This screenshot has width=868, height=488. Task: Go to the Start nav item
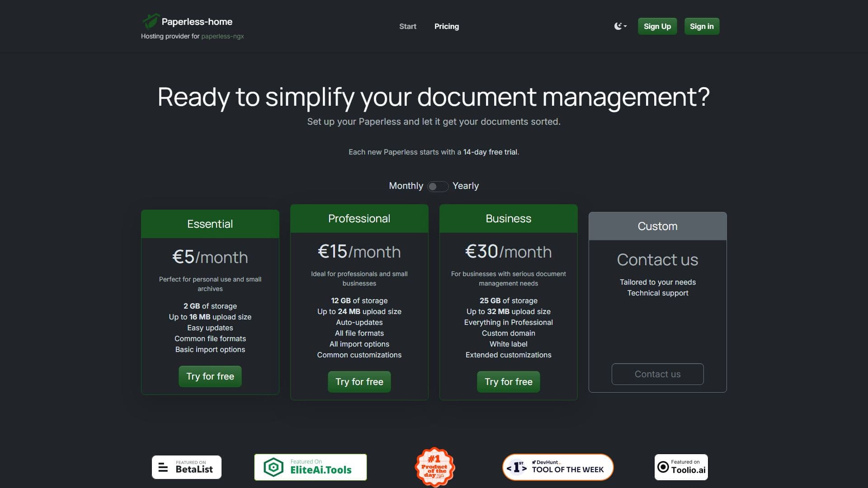408,26
